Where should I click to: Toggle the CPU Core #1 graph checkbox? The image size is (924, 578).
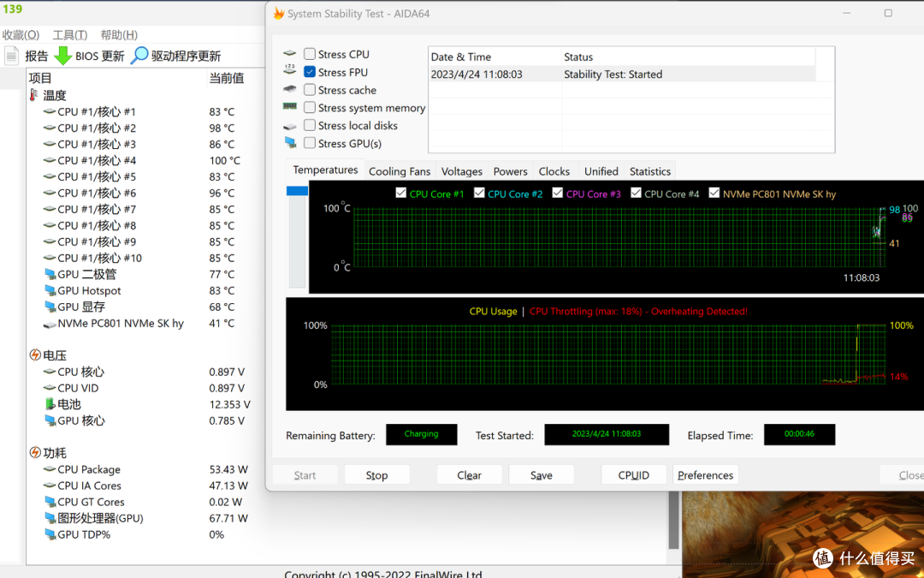(x=400, y=193)
